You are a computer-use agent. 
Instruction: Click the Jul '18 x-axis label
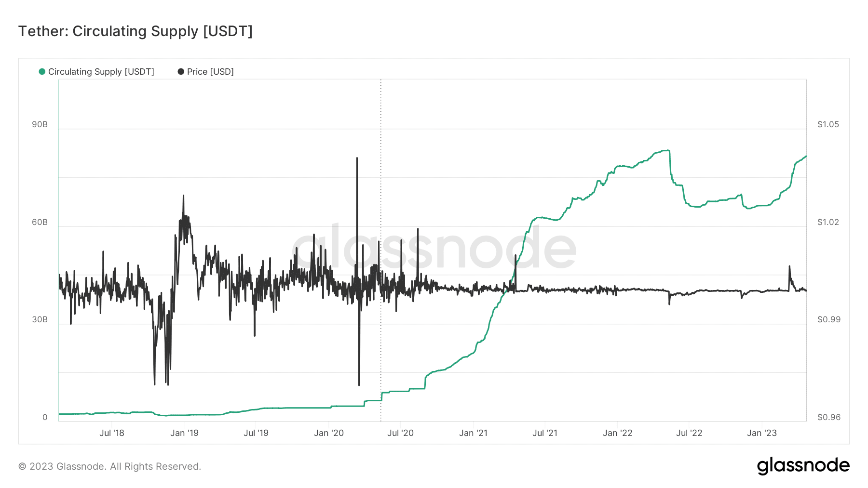(112, 433)
